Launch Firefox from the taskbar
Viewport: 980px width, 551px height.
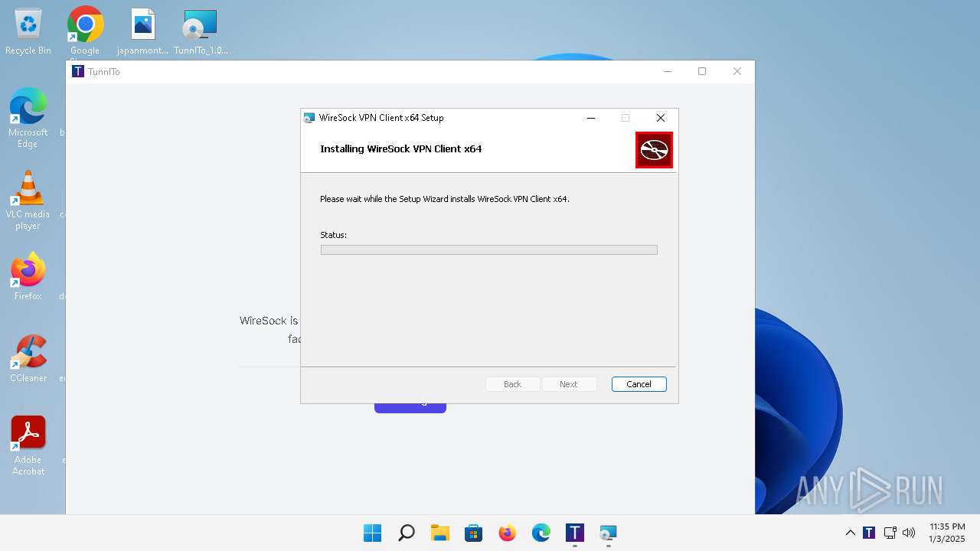pyautogui.click(x=508, y=533)
